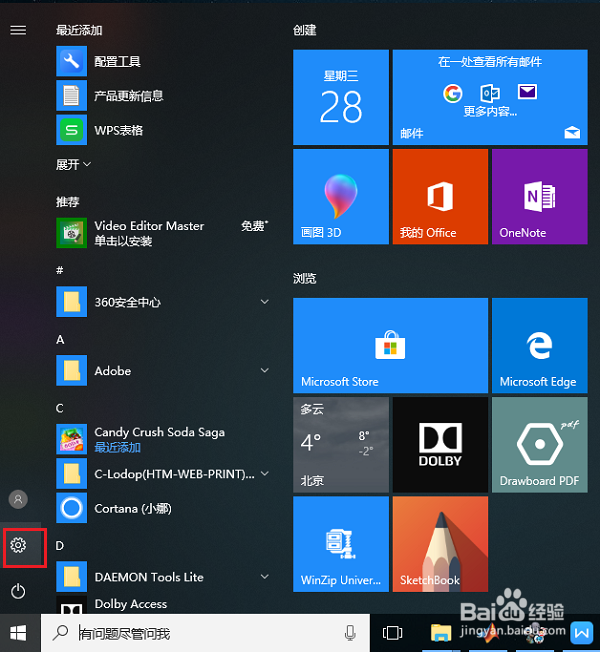Click the WPS icon on the taskbar
This screenshot has width=600, height=652.
pos(582,633)
